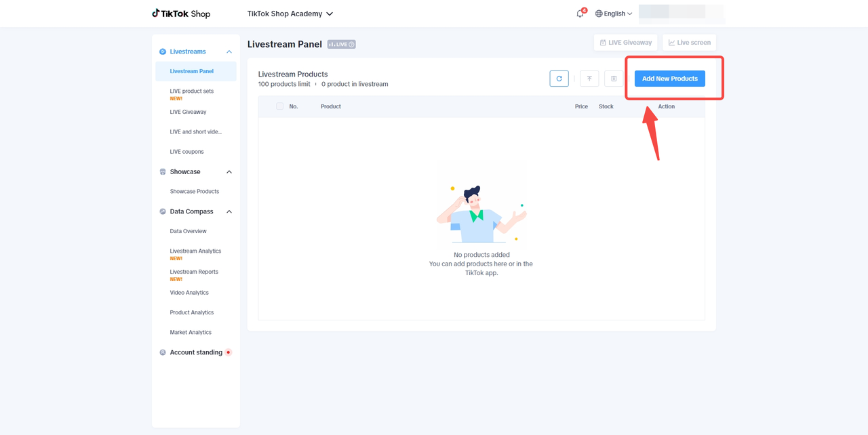This screenshot has height=435, width=868.
Task: Open Showcase Products page
Action: tap(195, 192)
